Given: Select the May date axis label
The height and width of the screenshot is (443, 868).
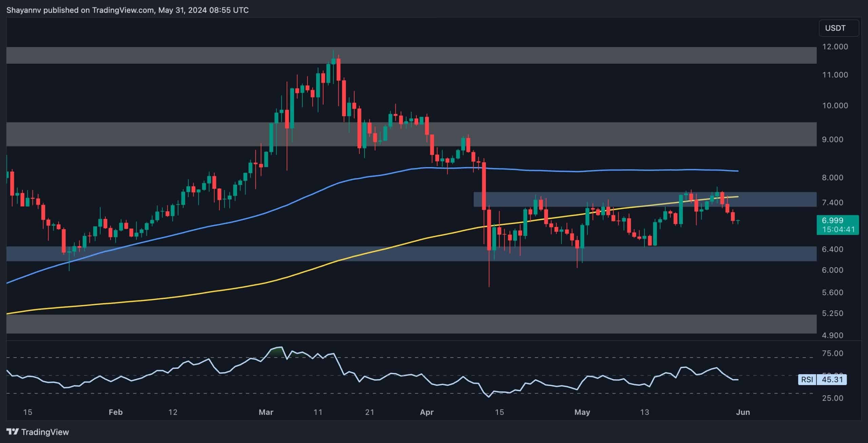Looking at the screenshot, I should tap(582, 412).
